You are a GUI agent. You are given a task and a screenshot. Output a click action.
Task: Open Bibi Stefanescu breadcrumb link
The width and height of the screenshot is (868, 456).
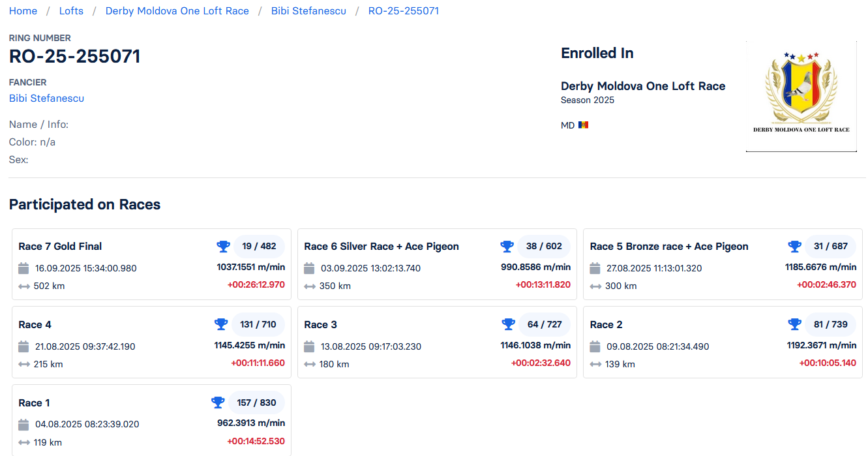308,11
